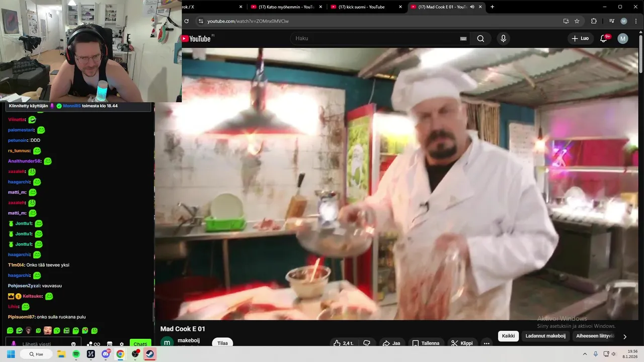Open emoji picker in chat input
644x362 pixels.
[x=73, y=344]
